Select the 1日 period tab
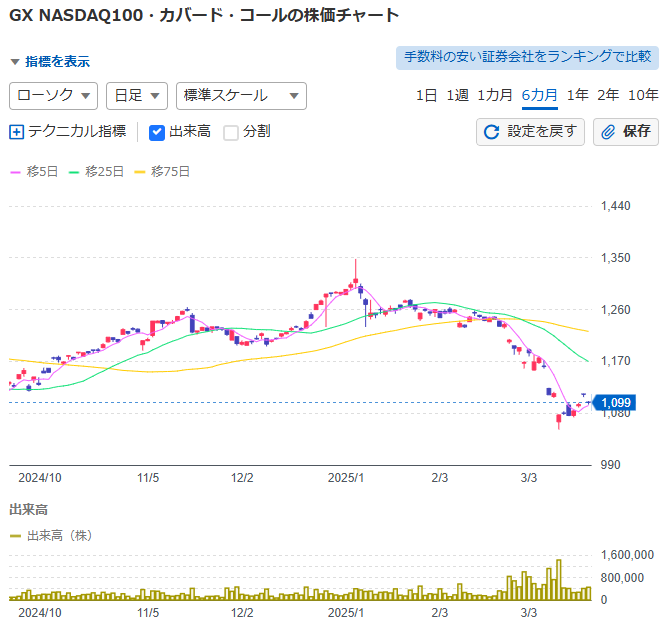This screenshot has width=661, height=626. pyautogui.click(x=426, y=95)
